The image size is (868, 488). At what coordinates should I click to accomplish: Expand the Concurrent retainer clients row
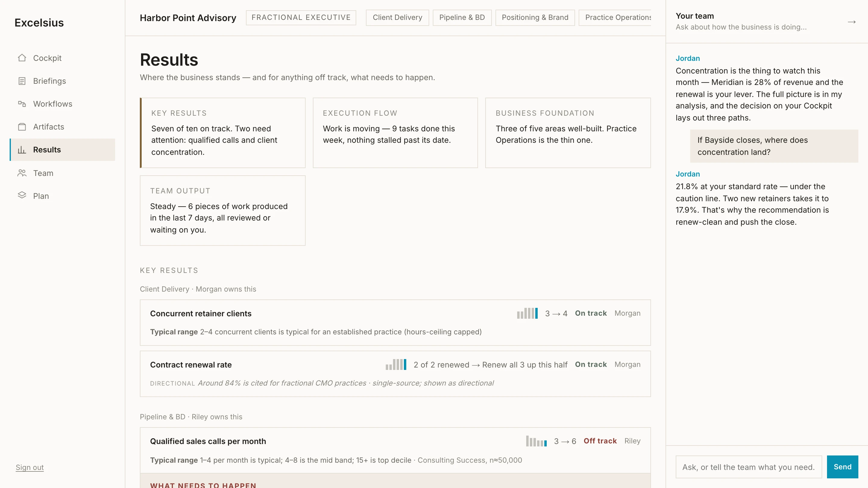click(x=395, y=323)
